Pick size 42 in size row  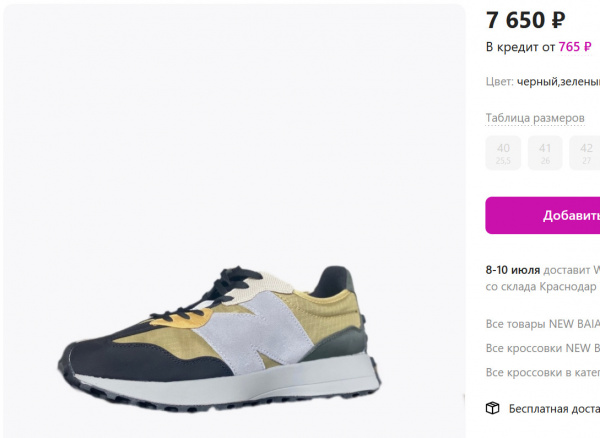click(x=585, y=153)
